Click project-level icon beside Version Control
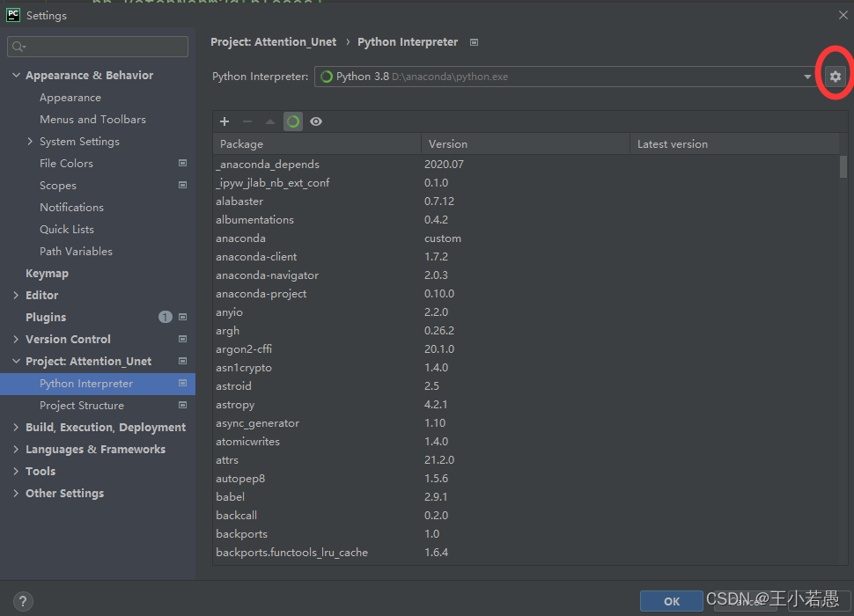The image size is (854, 616). pos(183,339)
